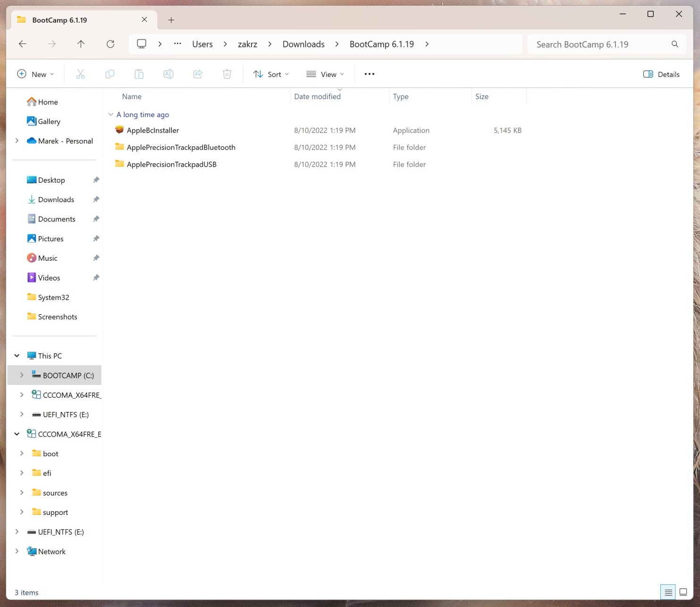
Task: Click the 5,145 KB size cell
Action: pos(507,130)
